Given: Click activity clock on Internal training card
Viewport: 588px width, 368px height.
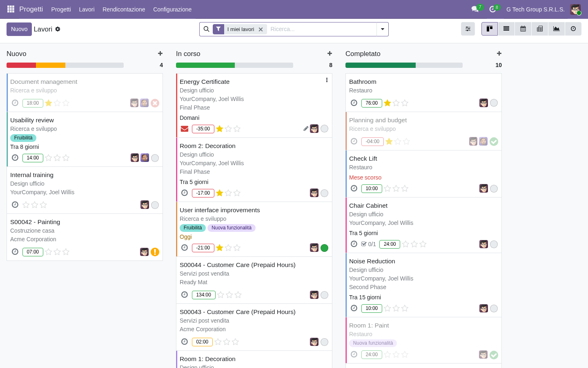Looking at the screenshot, I should (15, 205).
